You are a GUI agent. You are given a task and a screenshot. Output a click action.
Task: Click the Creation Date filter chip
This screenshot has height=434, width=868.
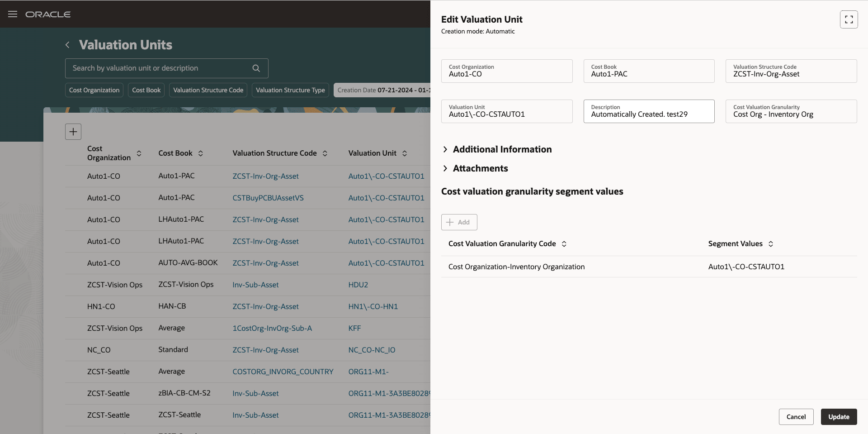coord(382,90)
